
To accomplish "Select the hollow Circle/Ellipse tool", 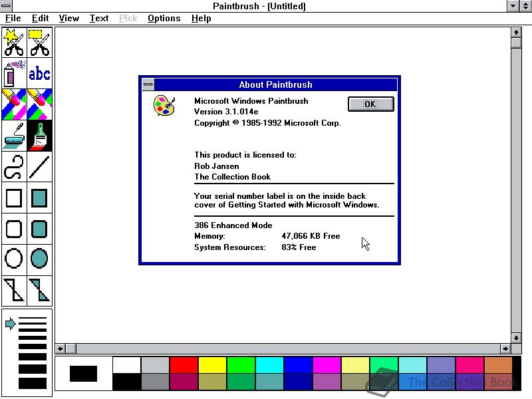I will tap(14, 259).
